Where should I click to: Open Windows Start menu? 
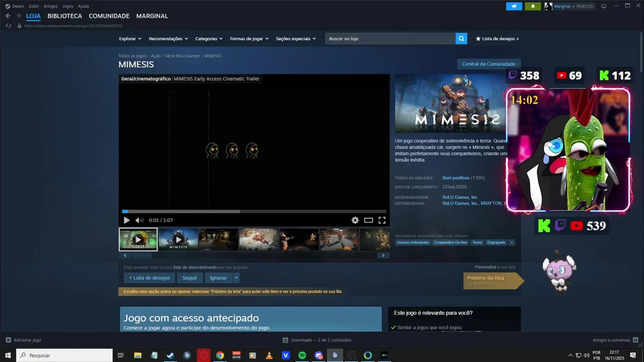(8, 355)
